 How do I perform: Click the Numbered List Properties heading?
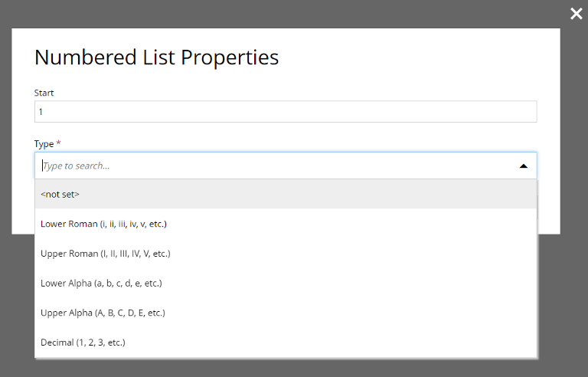[x=156, y=57]
